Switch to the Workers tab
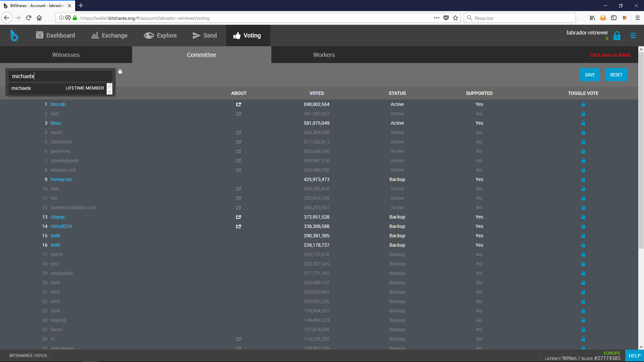The height and width of the screenshot is (362, 644). pyautogui.click(x=324, y=55)
